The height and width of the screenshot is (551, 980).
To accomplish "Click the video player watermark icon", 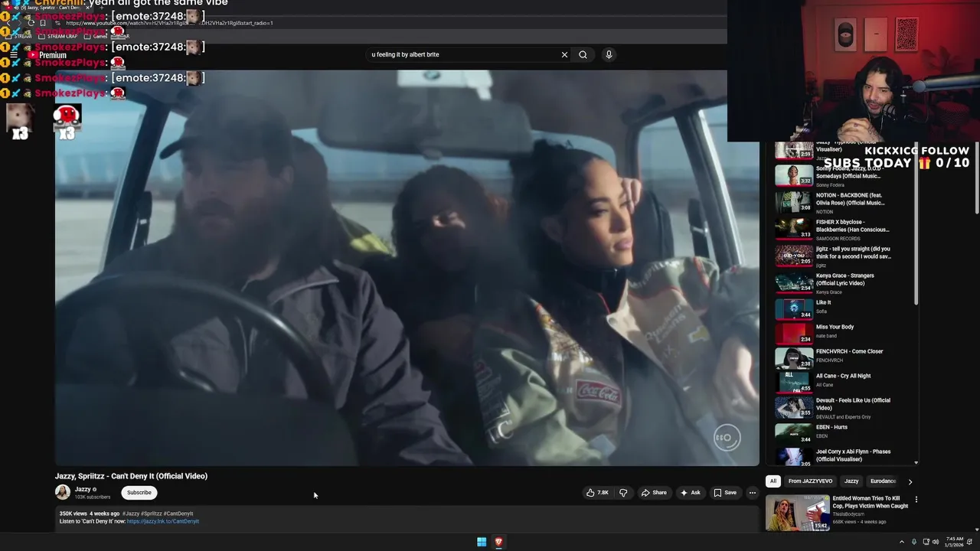I will click(727, 438).
